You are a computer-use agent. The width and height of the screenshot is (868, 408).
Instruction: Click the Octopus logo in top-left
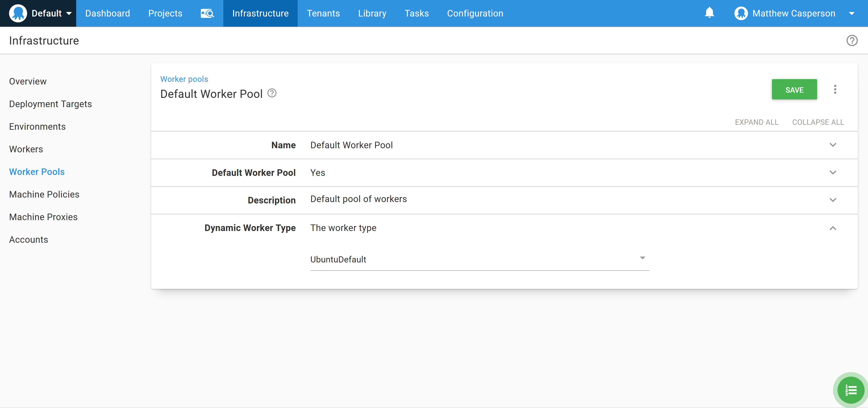(x=18, y=14)
